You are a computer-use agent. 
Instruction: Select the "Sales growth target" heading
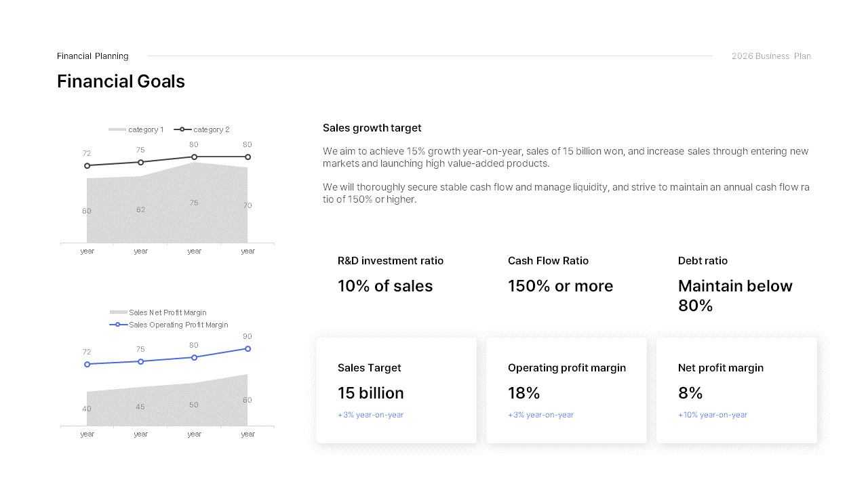[x=372, y=128]
